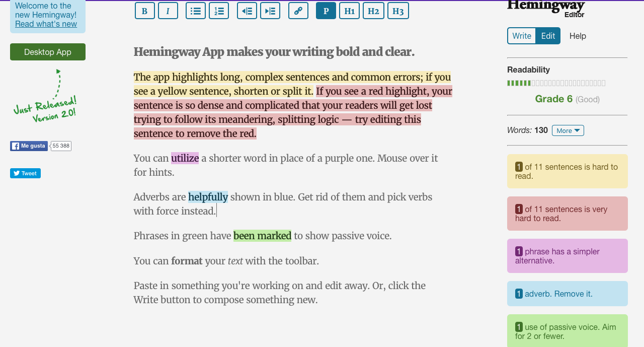The image size is (644, 347).
Task: Set paragraph style with the P button
Action: (326, 11)
